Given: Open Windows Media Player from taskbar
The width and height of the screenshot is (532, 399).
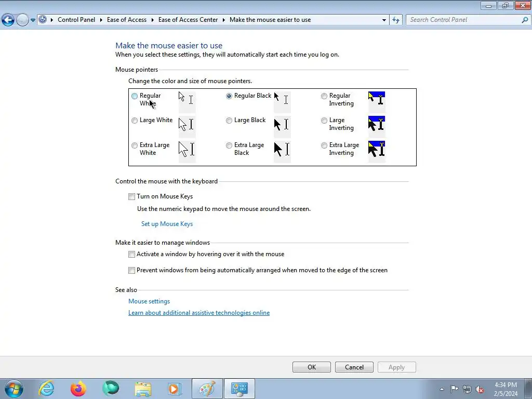Looking at the screenshot, I should [x=175, y=389].
